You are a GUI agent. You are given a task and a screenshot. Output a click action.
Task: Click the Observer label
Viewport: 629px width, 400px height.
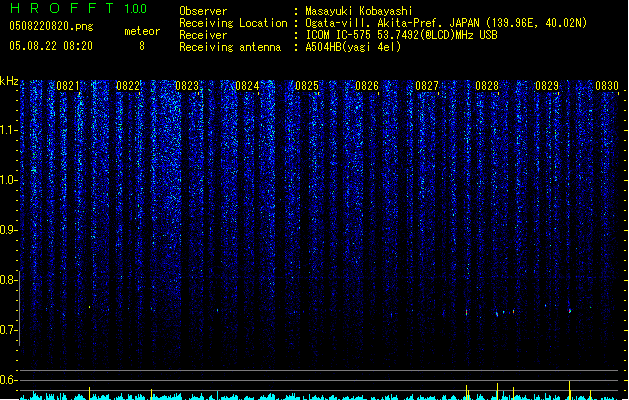click(x=203, y=11)
